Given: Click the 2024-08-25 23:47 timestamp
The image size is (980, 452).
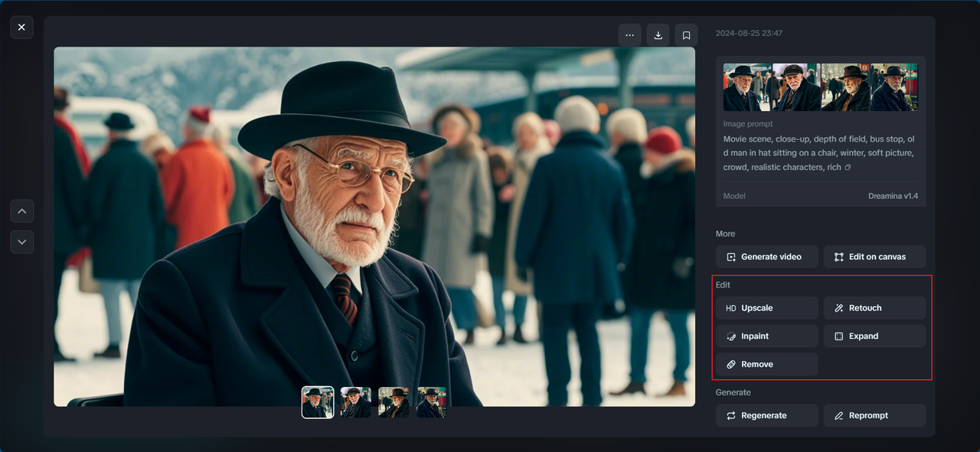Looking at the screenshot, I should coord(749,34).
